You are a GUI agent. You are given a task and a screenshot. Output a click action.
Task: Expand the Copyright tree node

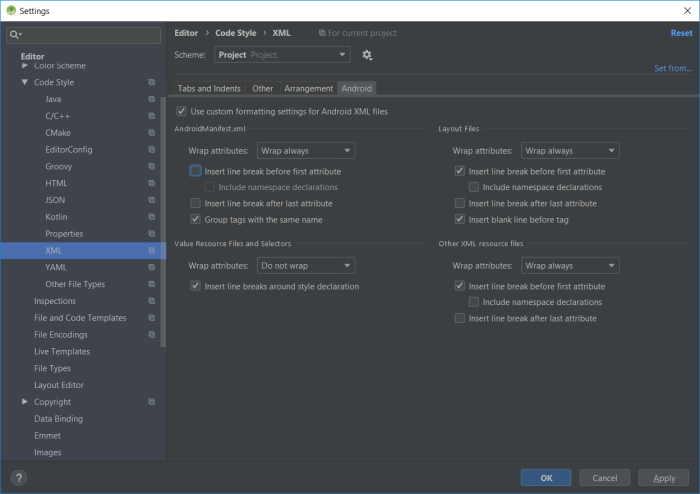25,402
